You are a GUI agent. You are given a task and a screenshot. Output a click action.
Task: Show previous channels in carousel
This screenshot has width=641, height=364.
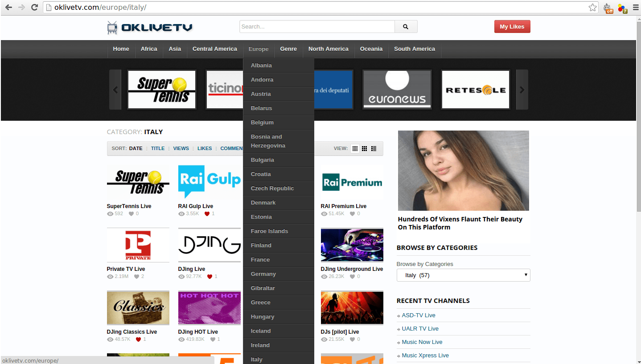coord(115,90)
